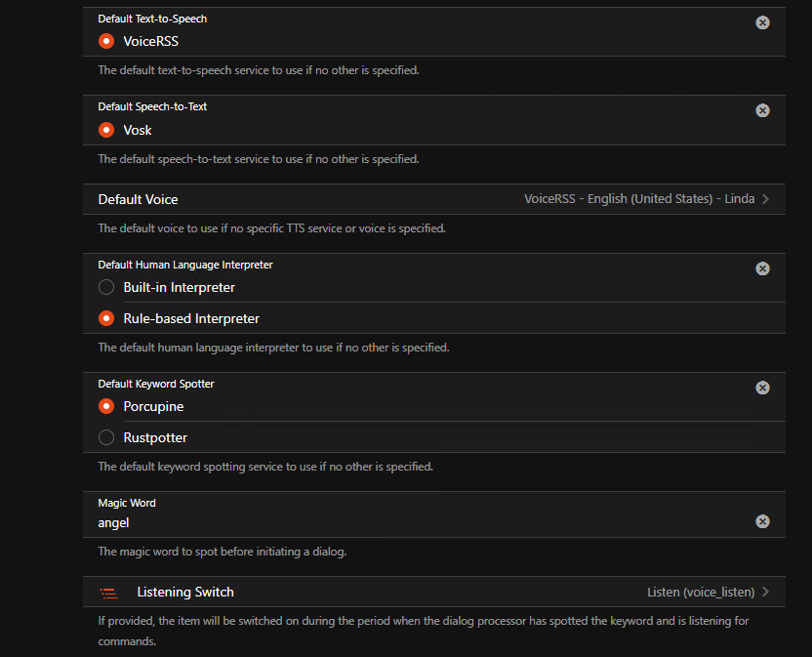Click the Listening Switch label
812x657 pixels.
[x=185, y=593]
